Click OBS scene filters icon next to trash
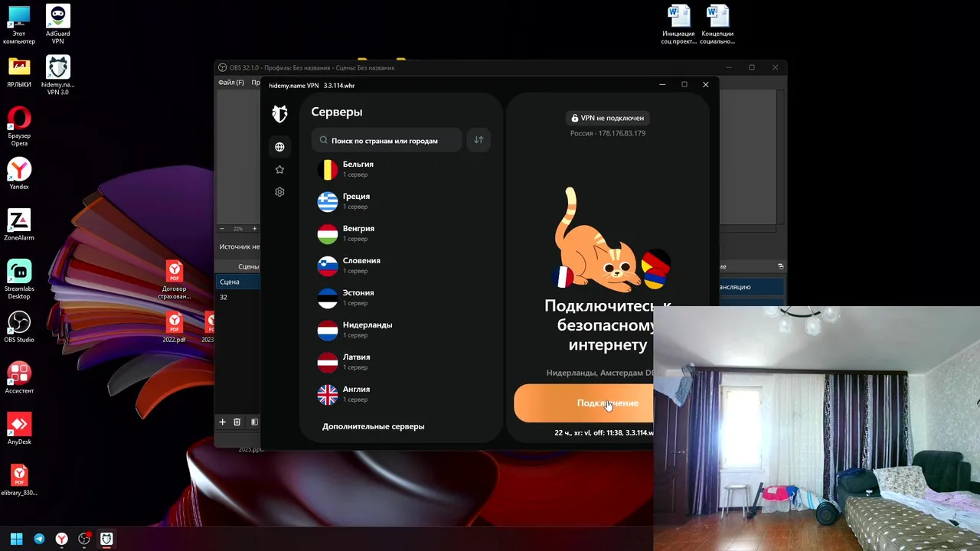This screenshot has width=980, height=551. click(x=255, y=422)
